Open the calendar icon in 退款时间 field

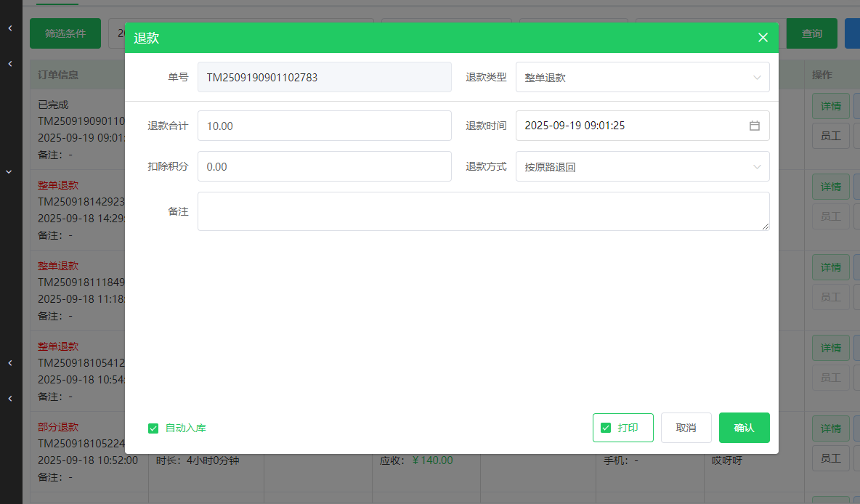pos(755,126)
